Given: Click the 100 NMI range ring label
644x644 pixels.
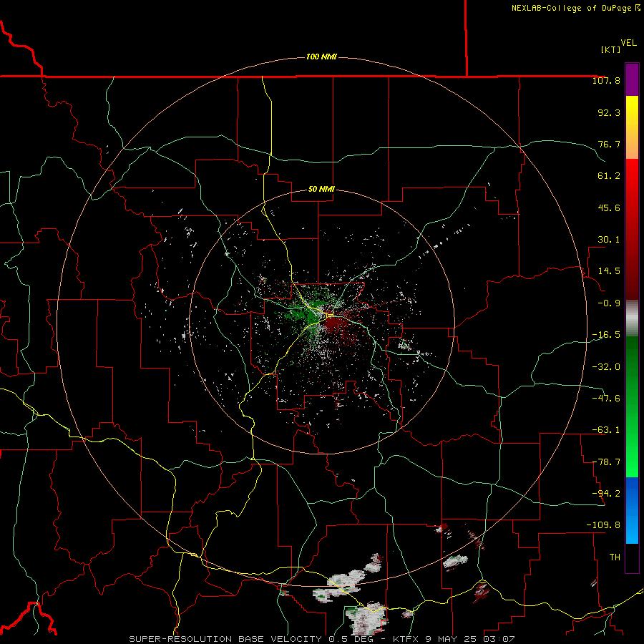Looking at the screenshot, I should pos(321,57).
